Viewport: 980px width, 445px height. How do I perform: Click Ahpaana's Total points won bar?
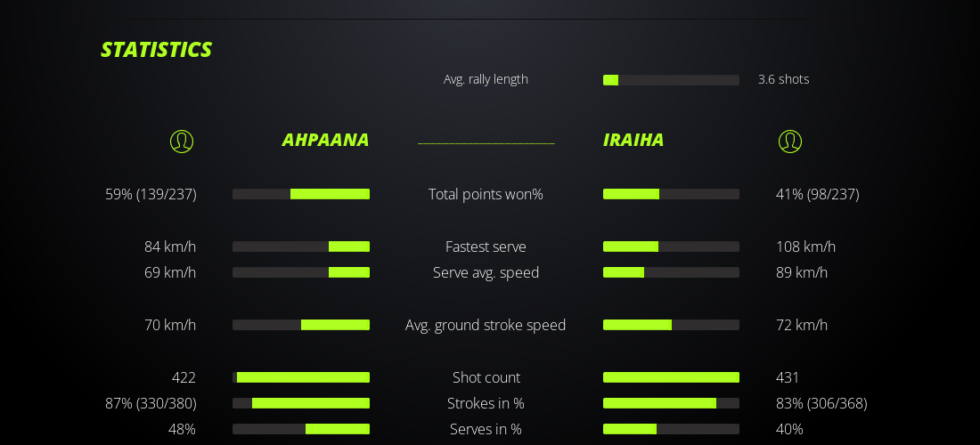point(301,194)
